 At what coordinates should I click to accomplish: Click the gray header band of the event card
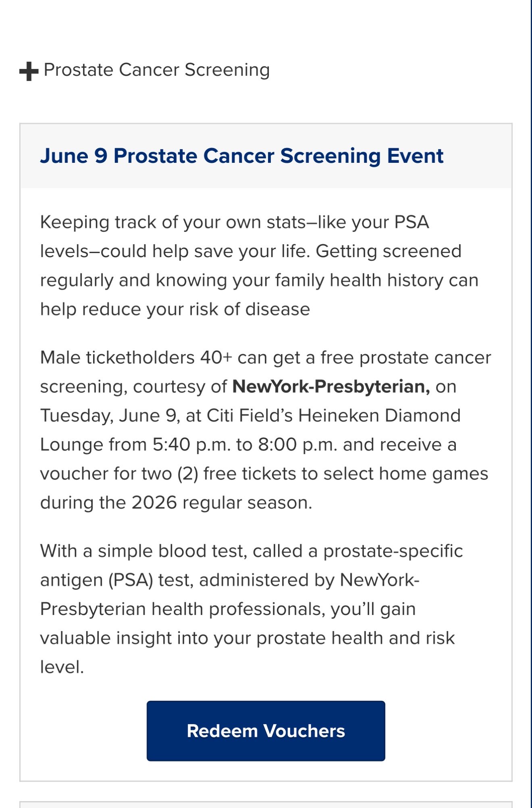tap(266, 156)
